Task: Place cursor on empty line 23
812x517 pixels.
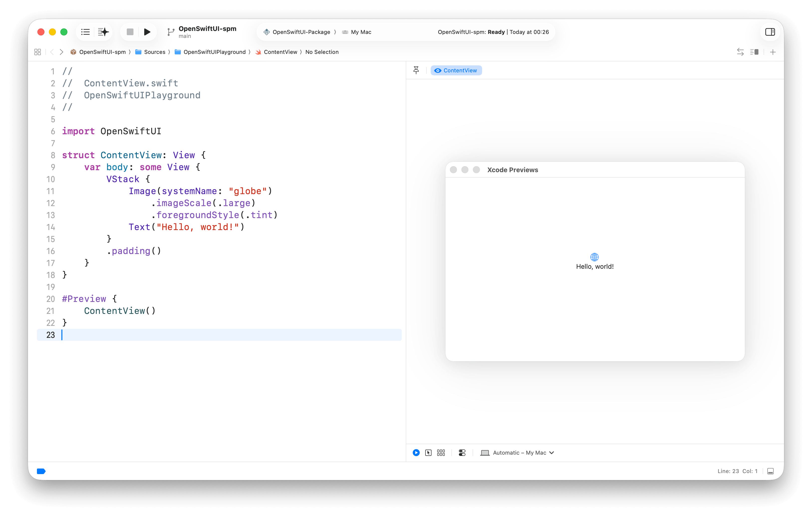Action: [219, 335]
